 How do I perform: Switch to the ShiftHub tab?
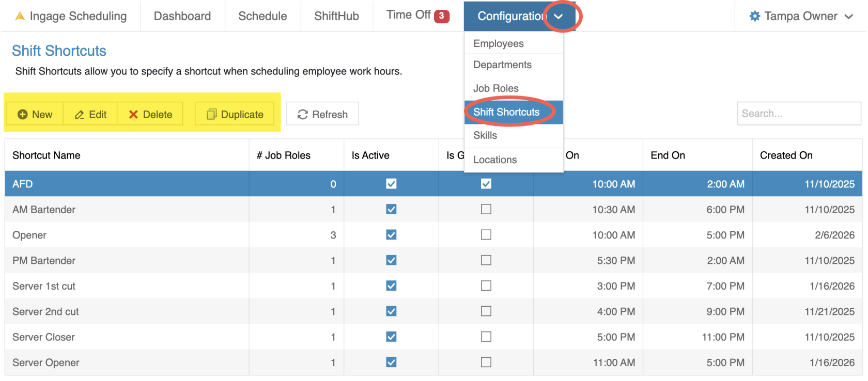pos(336,16)
